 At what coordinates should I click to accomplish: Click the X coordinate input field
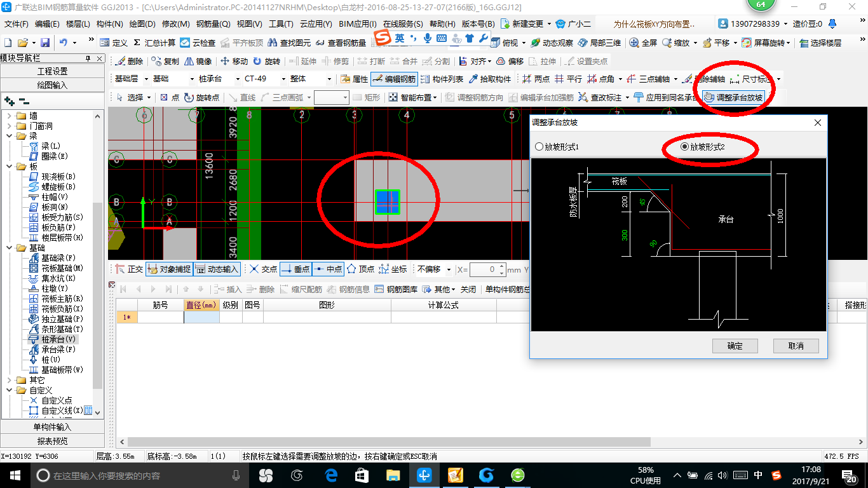487,269
